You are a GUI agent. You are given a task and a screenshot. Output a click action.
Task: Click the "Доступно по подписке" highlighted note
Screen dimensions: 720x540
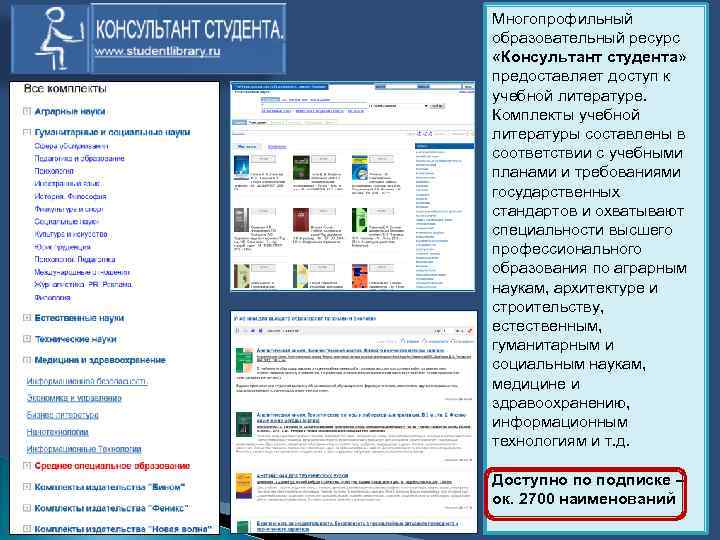pyautogui.click(x=585, y=493)
